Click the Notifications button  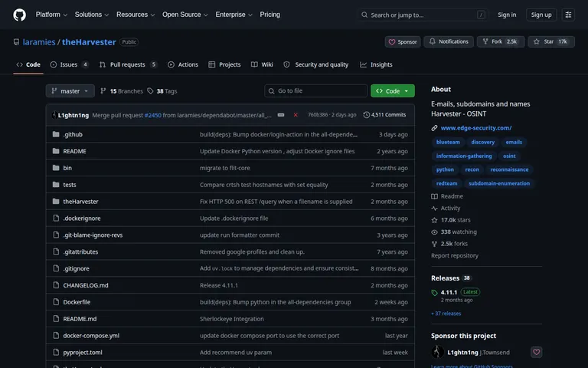(449, 41)
